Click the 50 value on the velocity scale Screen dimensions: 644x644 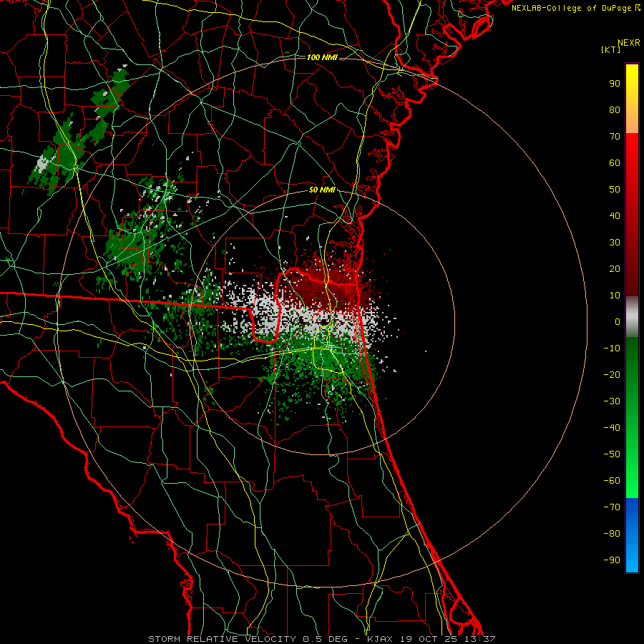pyautogui.click(x=615, y=190)
